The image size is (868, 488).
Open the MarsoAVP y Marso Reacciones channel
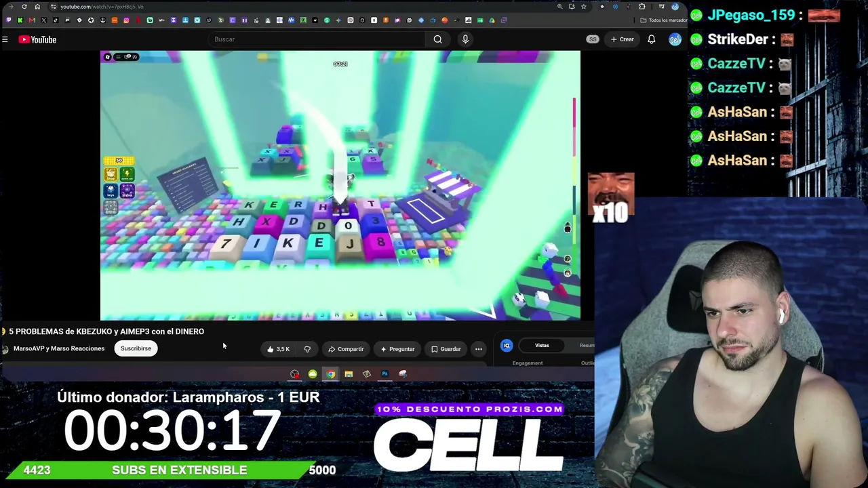pyautogui.click(x=59, y=348)
